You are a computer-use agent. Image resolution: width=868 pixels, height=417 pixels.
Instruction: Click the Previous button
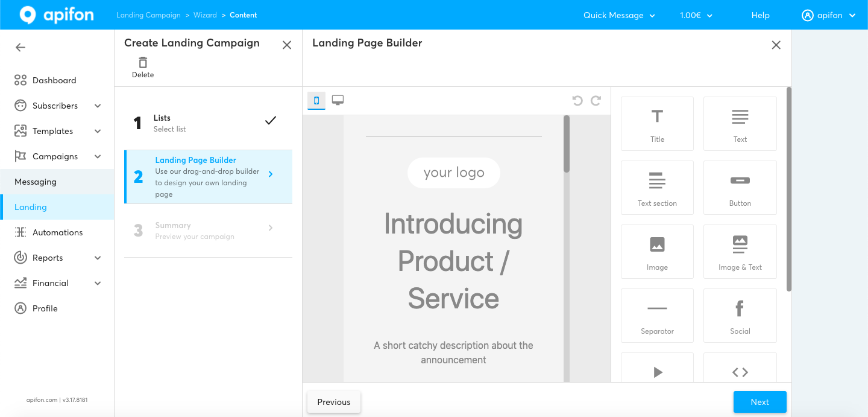point(334,402)
